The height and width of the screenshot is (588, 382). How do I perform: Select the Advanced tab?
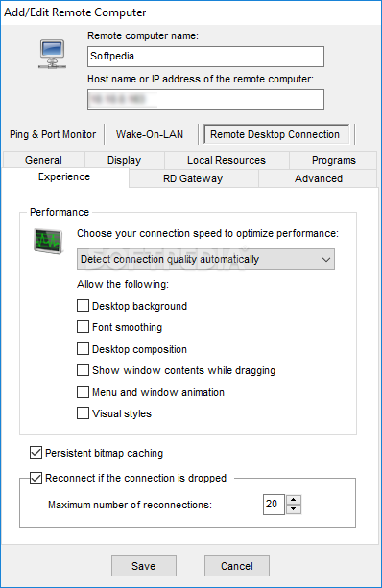pyautogui.click(x=319, y=178)
